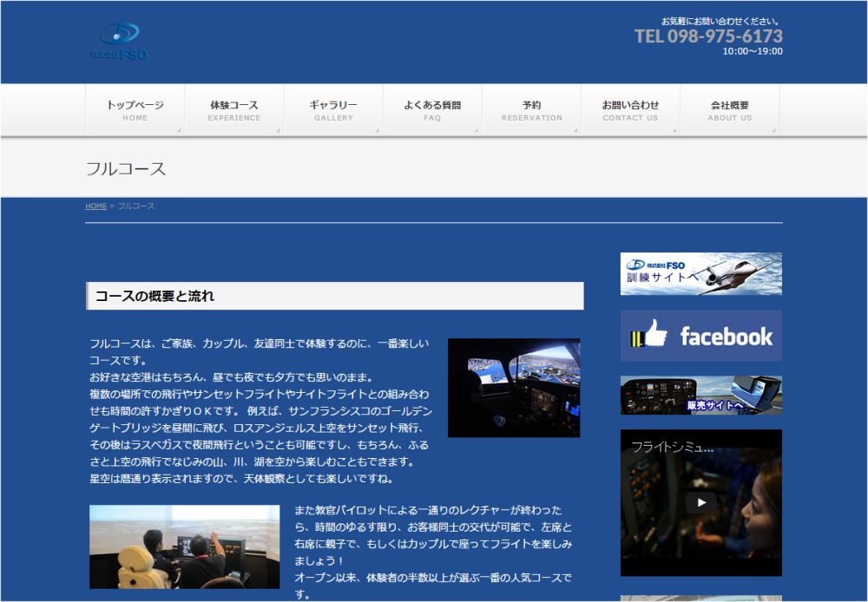Open the 体験コース menu

(234, 110)
